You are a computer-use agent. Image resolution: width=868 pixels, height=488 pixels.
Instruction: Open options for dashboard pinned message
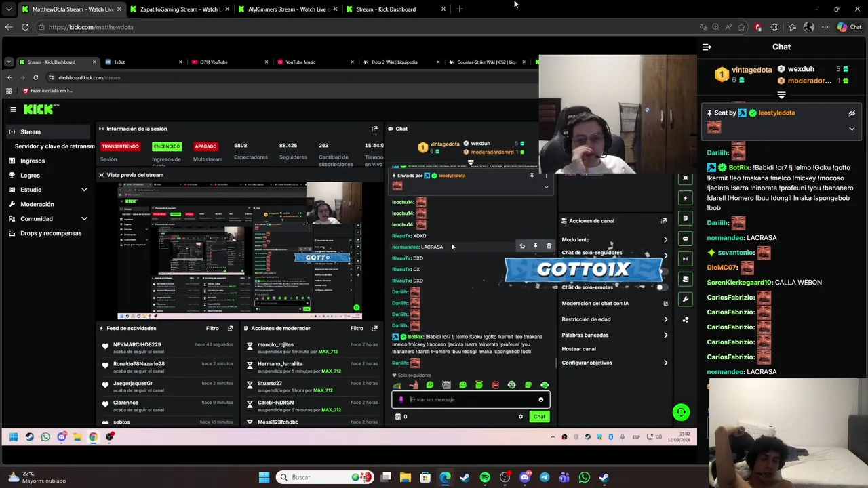[x=546, y=176]
